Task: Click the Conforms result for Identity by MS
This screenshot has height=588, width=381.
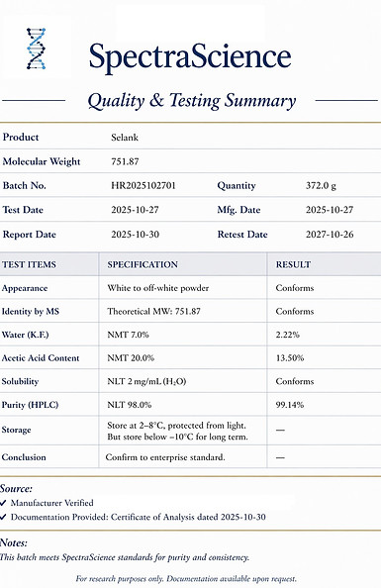Action: 294,311
